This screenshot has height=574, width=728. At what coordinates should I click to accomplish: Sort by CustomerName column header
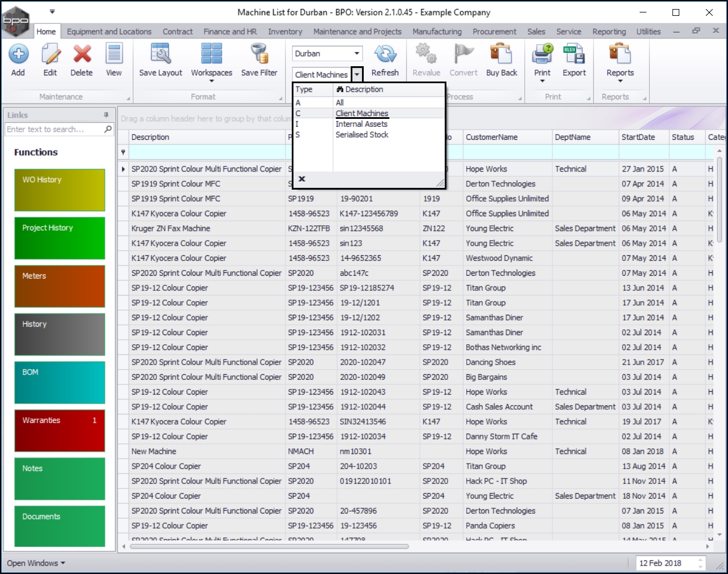pyautogui.click(x=491, y=137)
